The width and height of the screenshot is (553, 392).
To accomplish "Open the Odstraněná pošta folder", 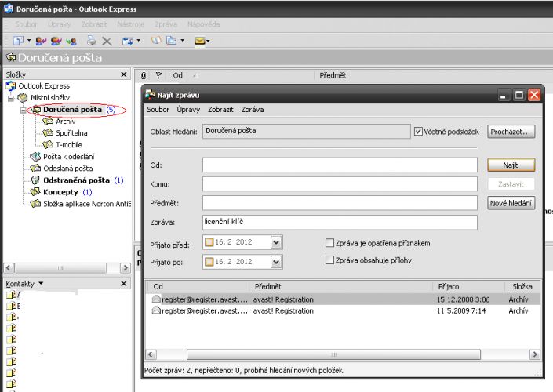I will [x=77, y=180].
